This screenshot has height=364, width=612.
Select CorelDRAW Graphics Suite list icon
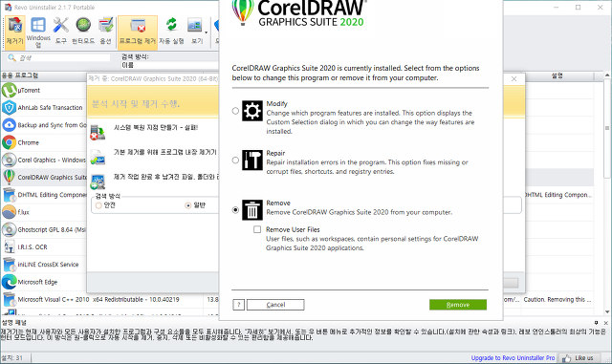pyautogui.click(x=9, y=177)
